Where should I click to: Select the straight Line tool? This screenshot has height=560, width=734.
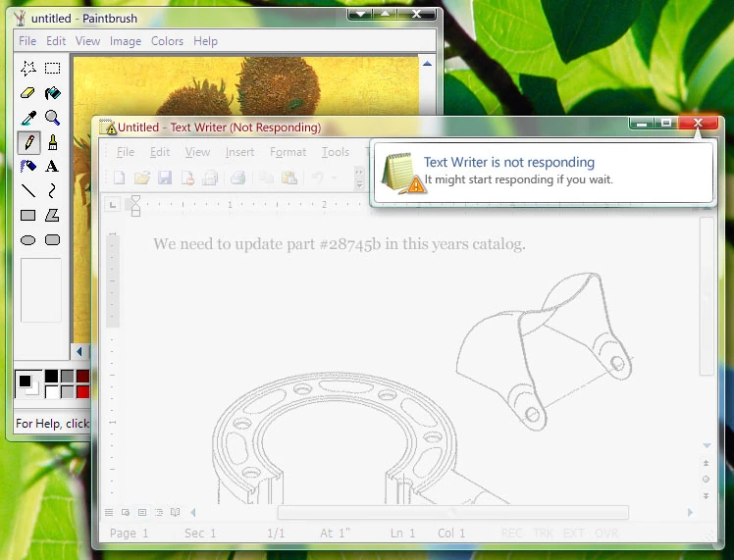point(28,191)
